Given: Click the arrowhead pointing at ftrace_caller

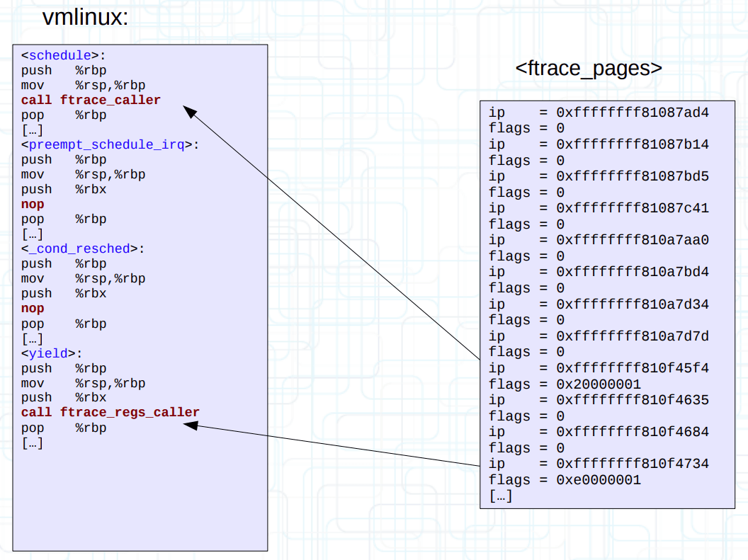Looking at the screenshot, I should tap(189, 111).
